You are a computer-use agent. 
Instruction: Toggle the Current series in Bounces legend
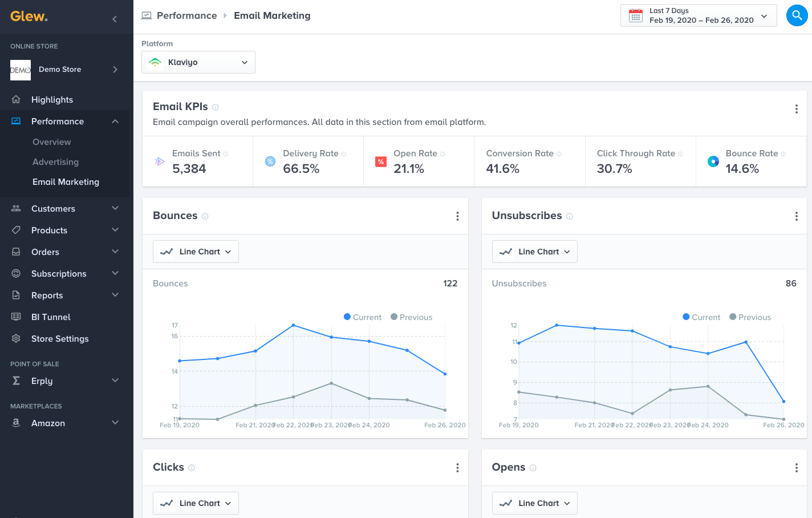(x=363, y=317)
